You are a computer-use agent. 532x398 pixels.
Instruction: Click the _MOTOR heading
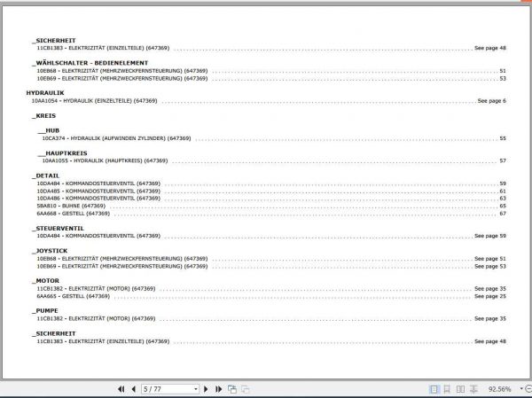click(45, 281)
